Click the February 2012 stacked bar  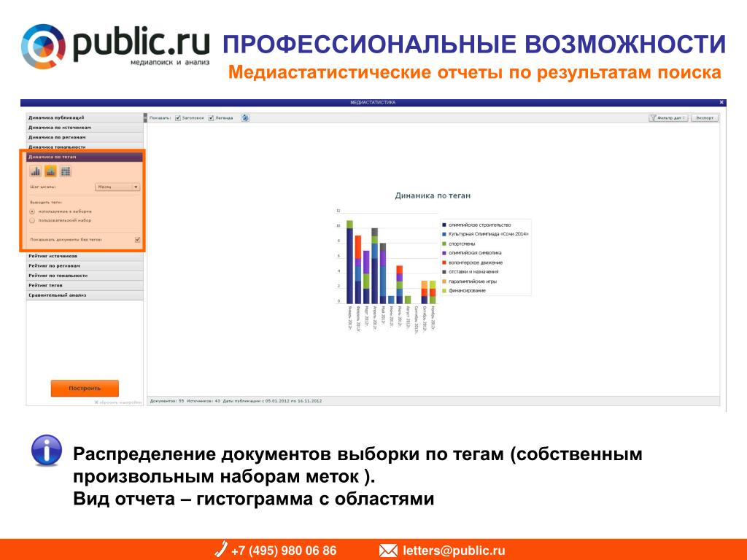click(357, 270)
